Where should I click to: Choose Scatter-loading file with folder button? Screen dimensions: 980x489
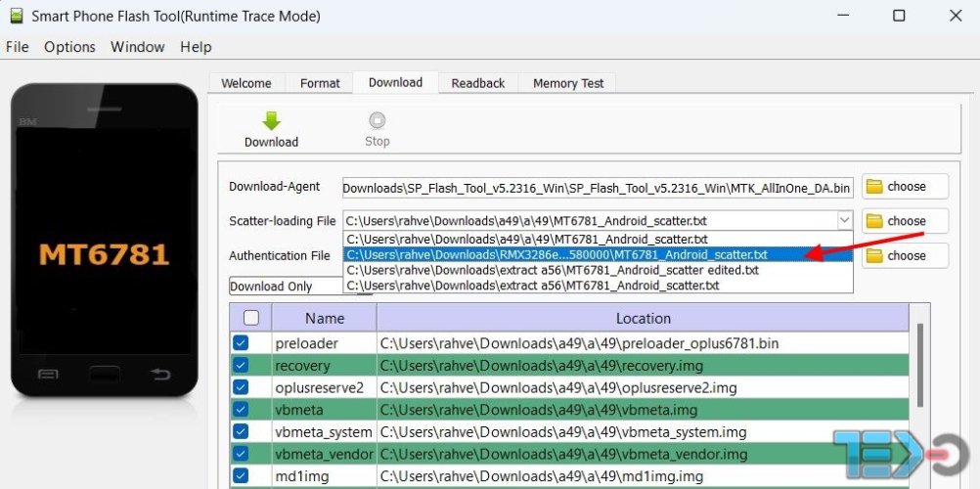tap(905, 221)
